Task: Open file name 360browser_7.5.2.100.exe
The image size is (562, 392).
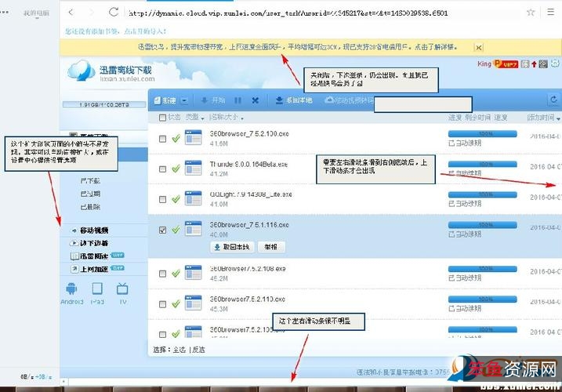Action: [249, 134]
